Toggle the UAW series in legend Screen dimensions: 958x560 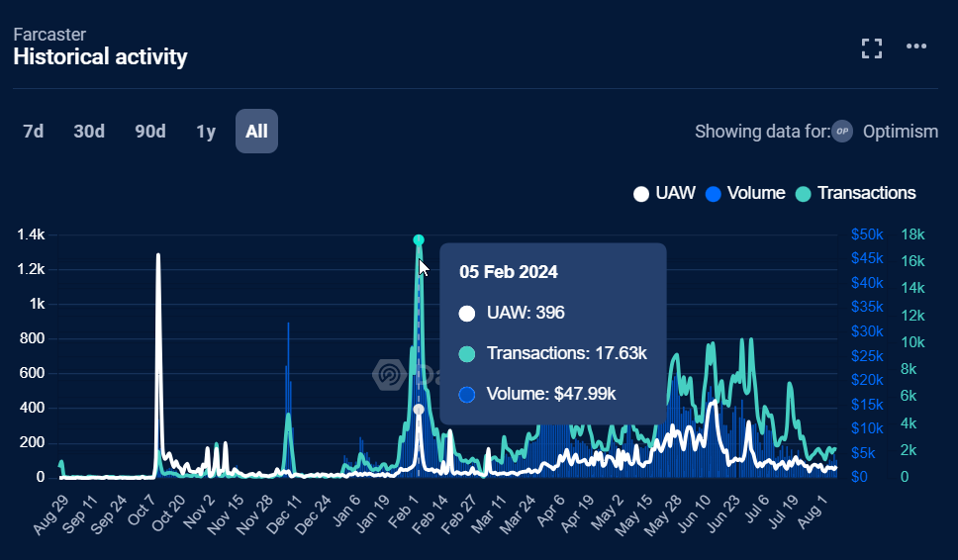pyautogui.click(x=664, y=194)
